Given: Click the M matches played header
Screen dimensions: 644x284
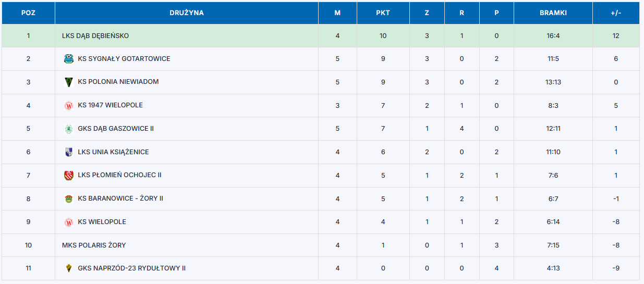Looking at the screenshot, I should click(x=337, y=13).
